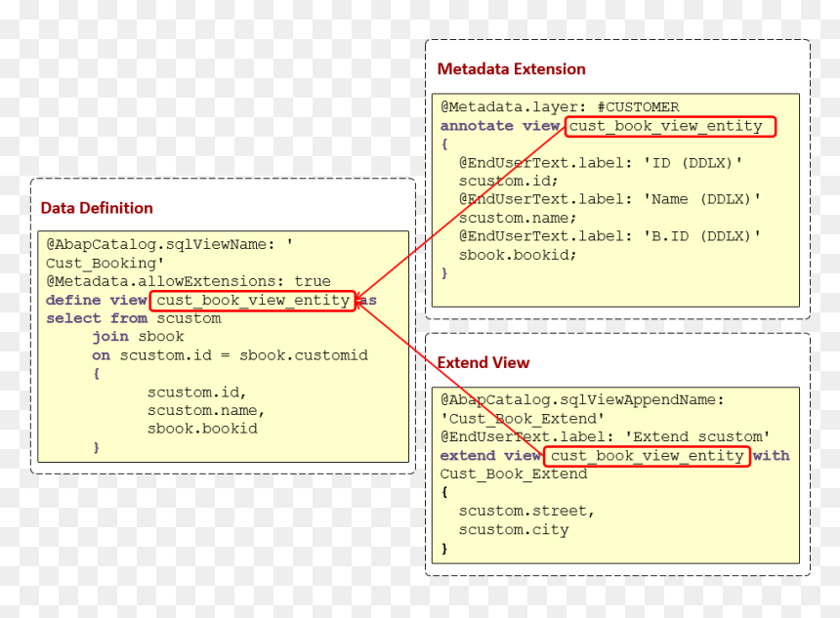Click 'scustom.id;' in Metadata Extension
This screenshot has width=840, height=618.
[x=508, y=181]
